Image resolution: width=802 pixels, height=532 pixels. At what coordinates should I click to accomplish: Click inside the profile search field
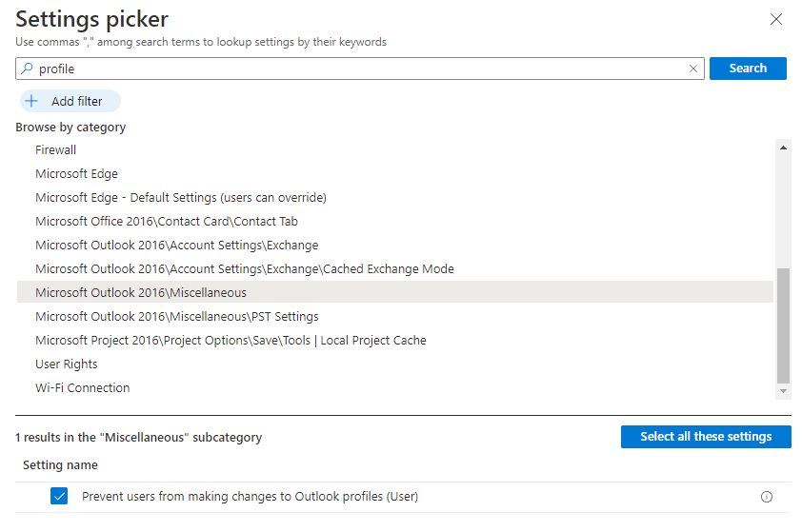point(360,69)
